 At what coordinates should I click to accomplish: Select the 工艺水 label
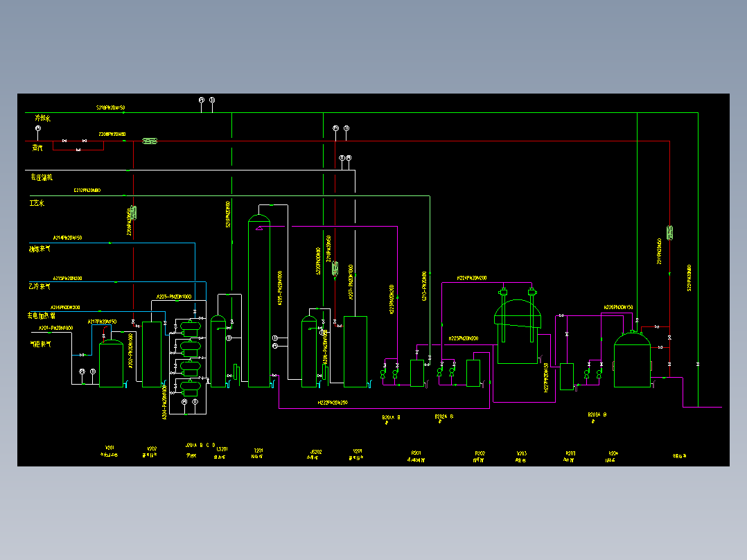(x=37, y=203)
